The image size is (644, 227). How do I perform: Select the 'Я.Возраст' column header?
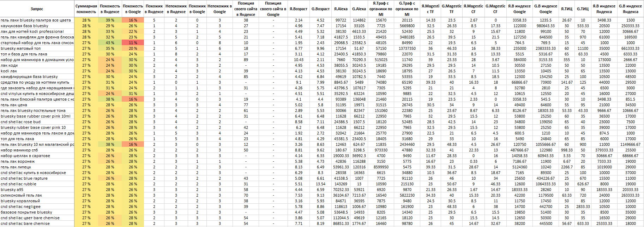pos(299,9)
